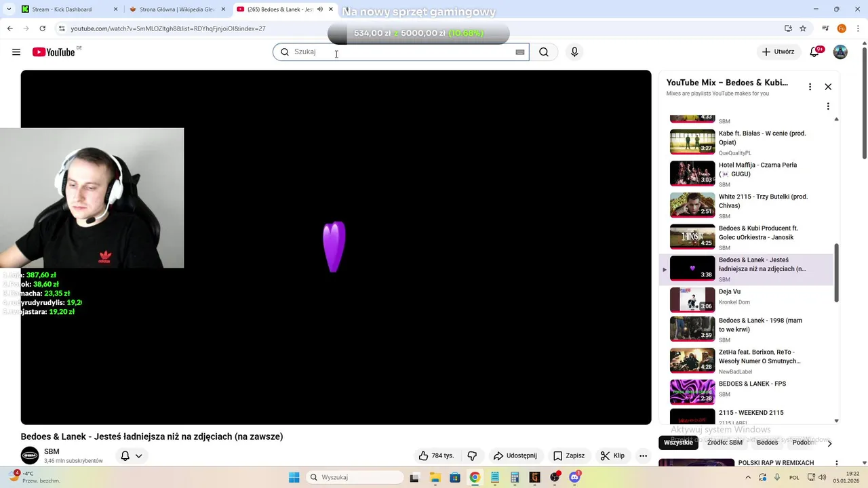The width and height of the screenshot is (868, 488).
Task: Start voice search with microphone icon
Action: point(574,52)
